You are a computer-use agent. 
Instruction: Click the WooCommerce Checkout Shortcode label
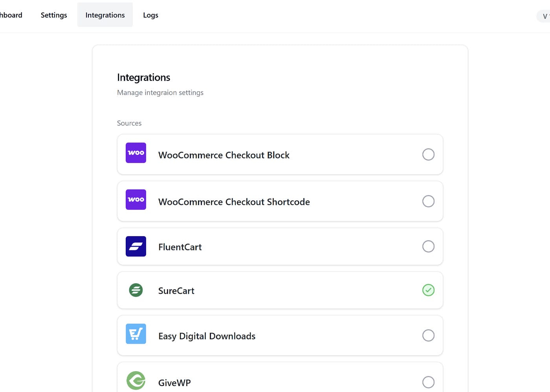point(234,202)
